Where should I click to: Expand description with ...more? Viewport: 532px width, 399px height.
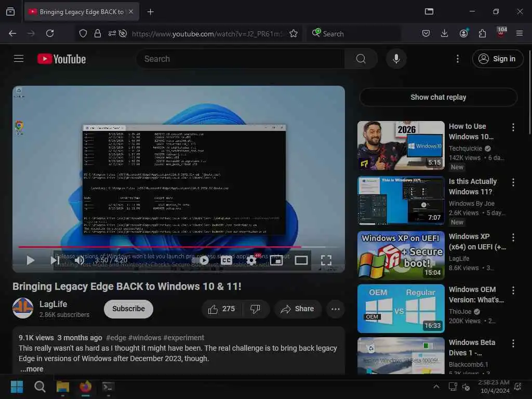click(32, 369)
